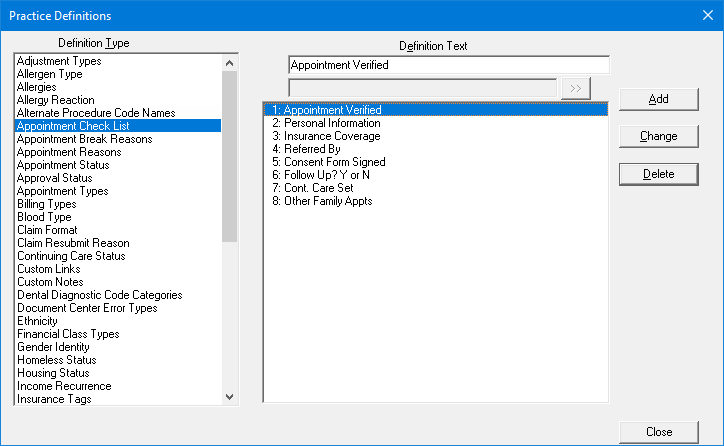Choose Gender Identity definition type
The image size is (724, 446).
pos(118,347)
